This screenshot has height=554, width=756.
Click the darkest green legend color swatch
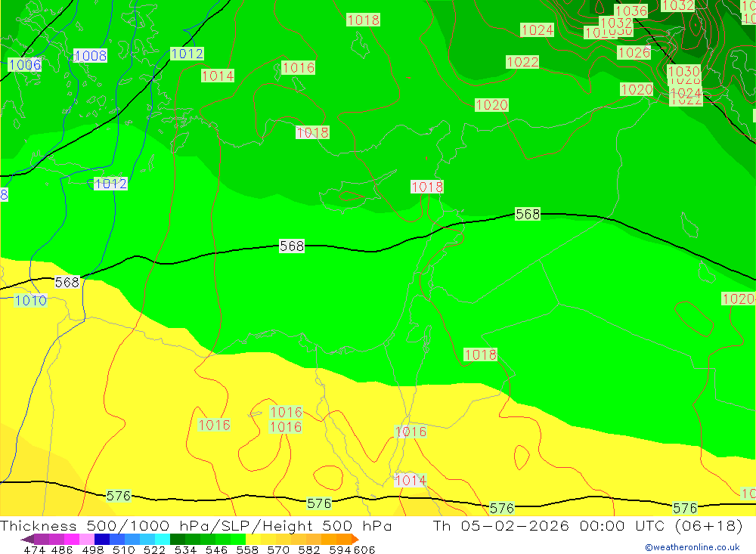[178, 539]
